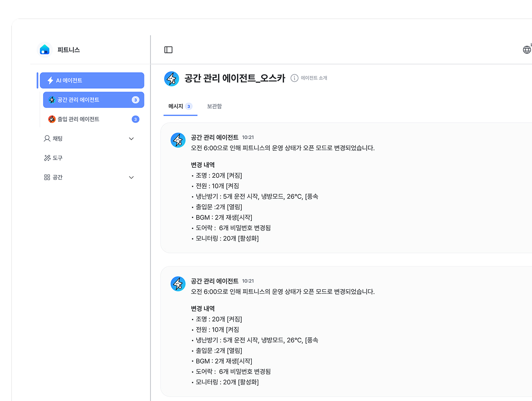This screenshot has width=532, height=401.
Task: Click the globe language icon
Action: 526,49
